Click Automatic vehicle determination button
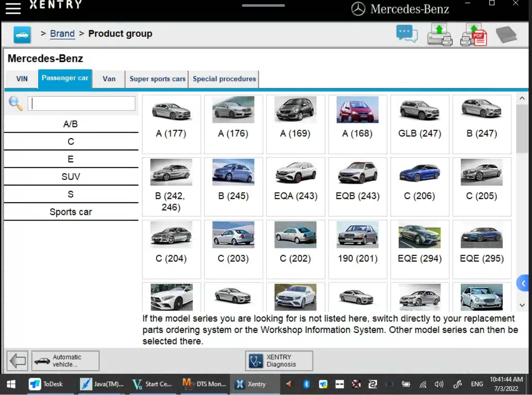The width and height of the screenshot is (532, 395). (66, 361)
